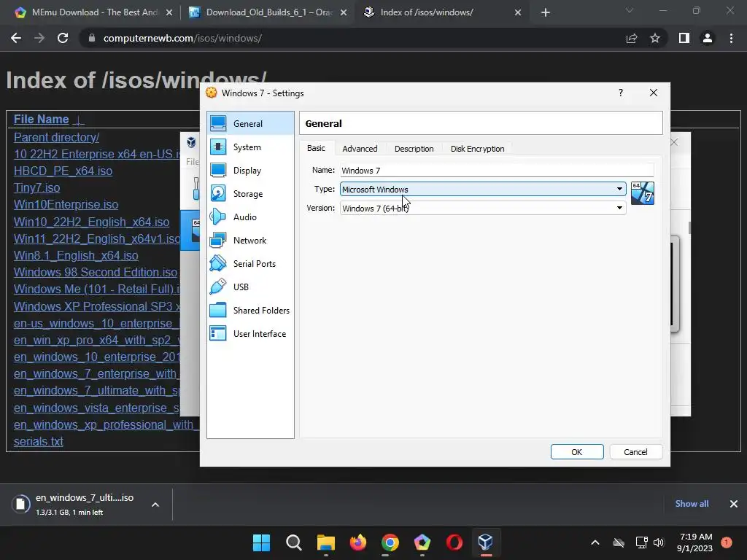Open the Version dropdown Windows 7 (64-bit)

483,208
